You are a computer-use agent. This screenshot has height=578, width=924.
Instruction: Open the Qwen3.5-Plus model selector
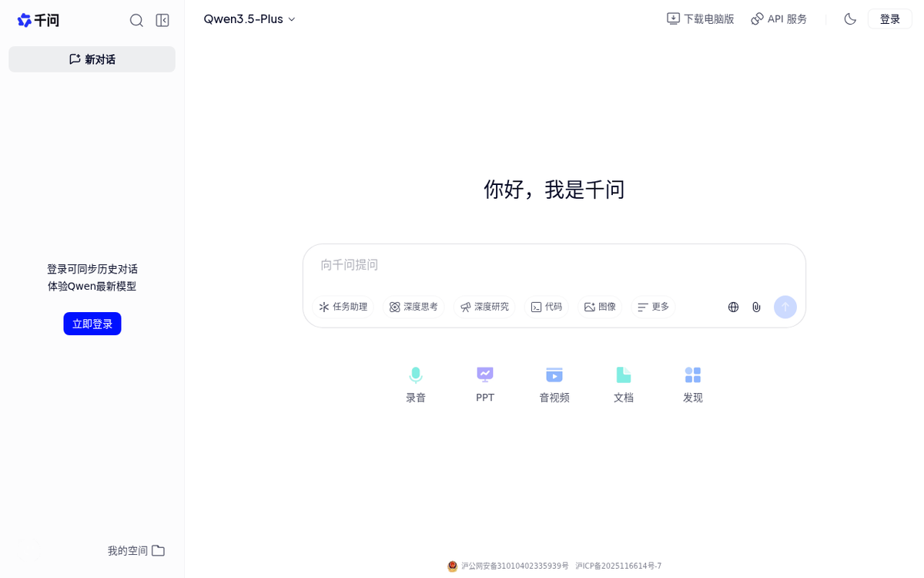[249, 18]
